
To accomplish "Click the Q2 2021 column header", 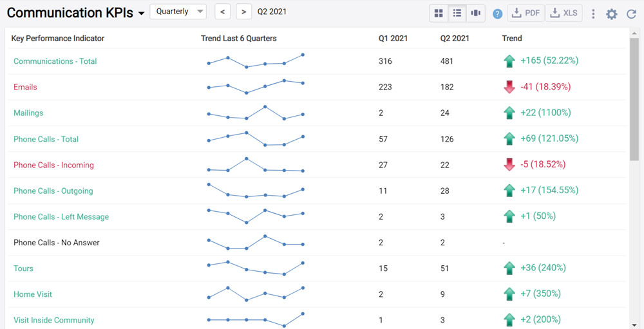I will coord(455,39).
